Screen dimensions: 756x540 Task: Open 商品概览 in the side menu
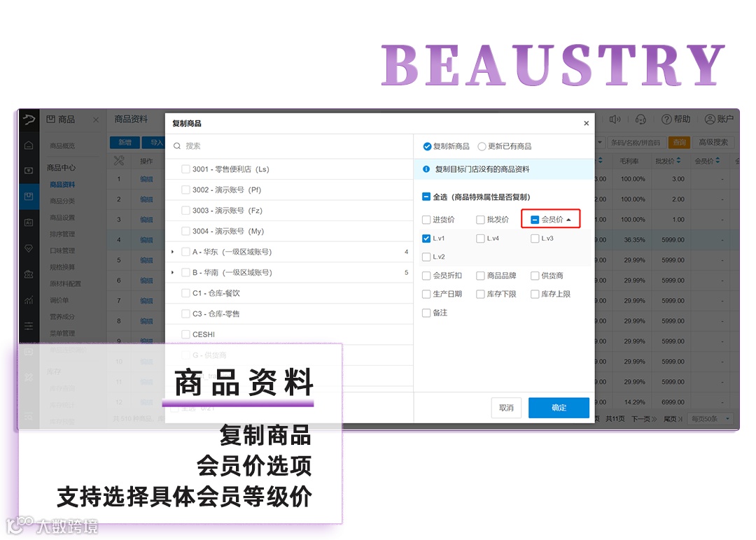coord(62,145)
